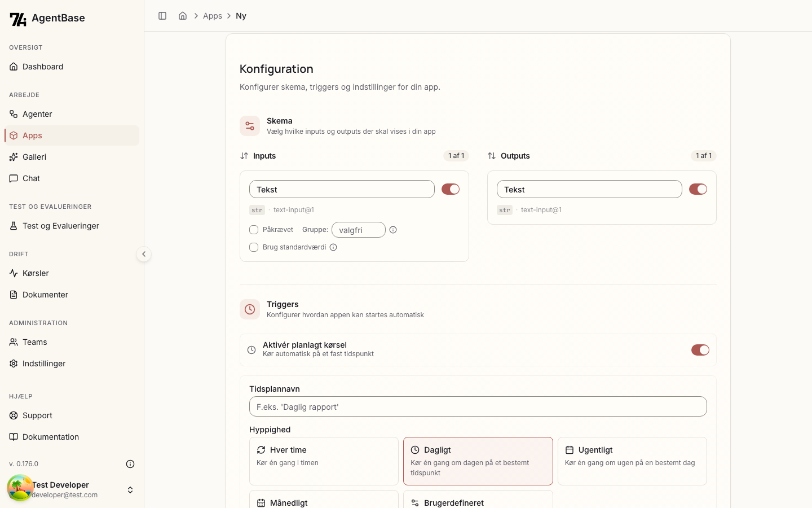Click the Kørsler activity icon
This screenshot has height=508, width=812.
click(14, 273)
